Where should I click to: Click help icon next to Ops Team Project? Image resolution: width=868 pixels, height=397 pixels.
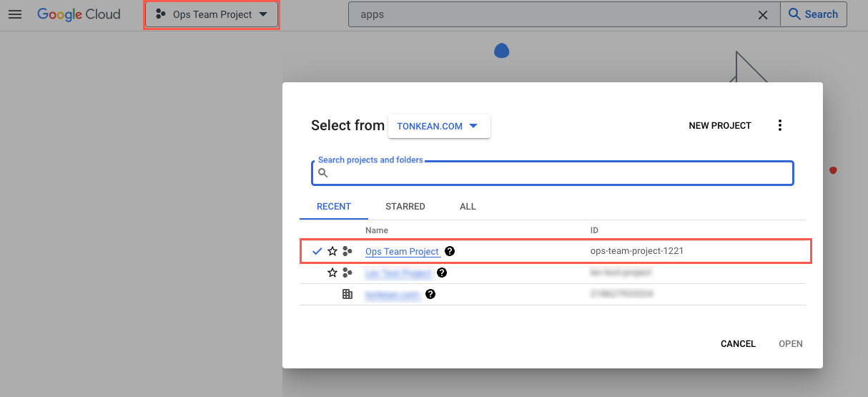click(450, 251)
